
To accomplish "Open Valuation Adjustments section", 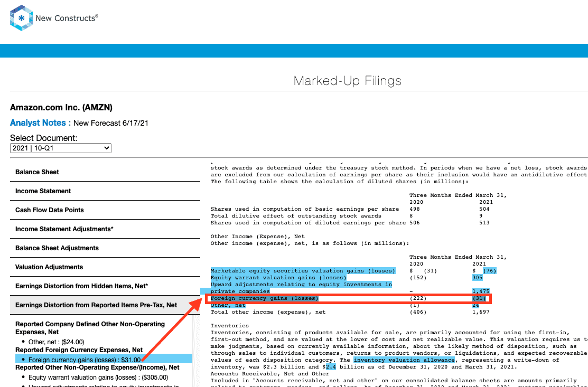I will [105, 267].
